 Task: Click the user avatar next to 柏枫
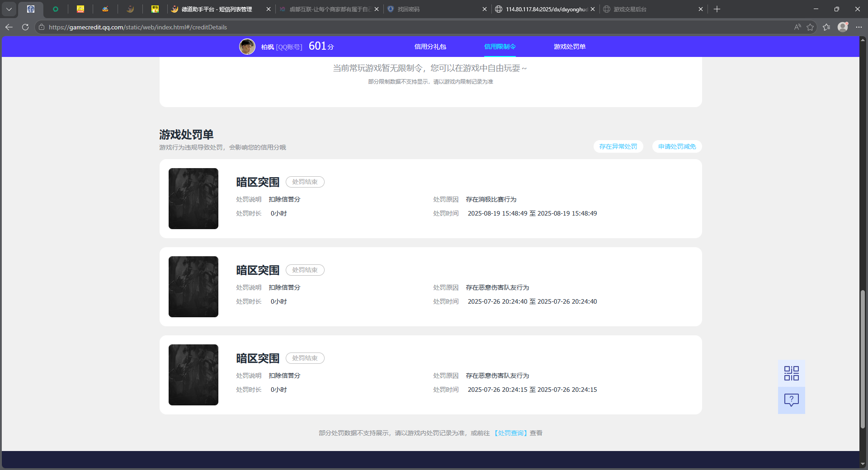(x=247, y=47)
